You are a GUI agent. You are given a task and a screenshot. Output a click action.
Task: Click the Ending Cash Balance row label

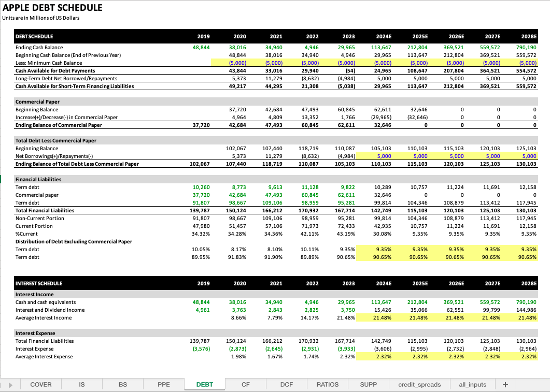[39, 47]
